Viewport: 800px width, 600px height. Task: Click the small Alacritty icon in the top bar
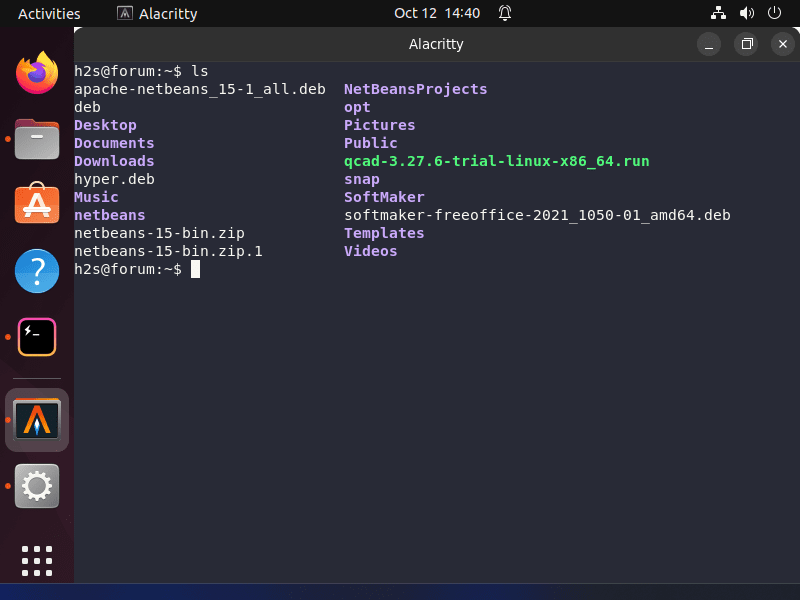pyautogui.click(x=123, y=13)
